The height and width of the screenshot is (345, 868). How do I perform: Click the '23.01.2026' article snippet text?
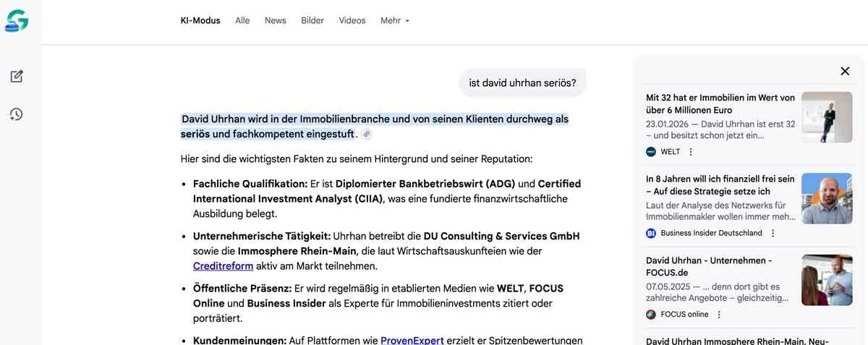720,129
